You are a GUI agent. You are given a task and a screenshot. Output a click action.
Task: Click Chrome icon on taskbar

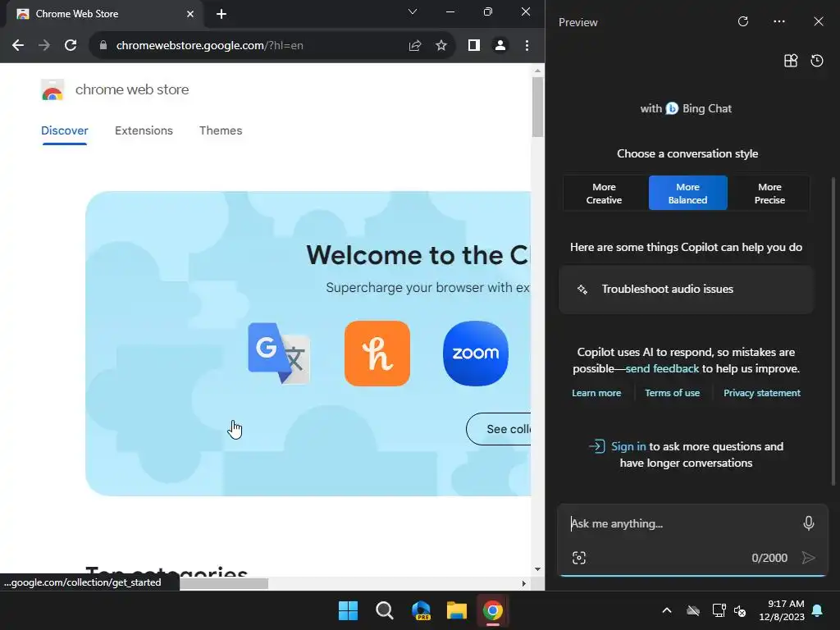493,610
